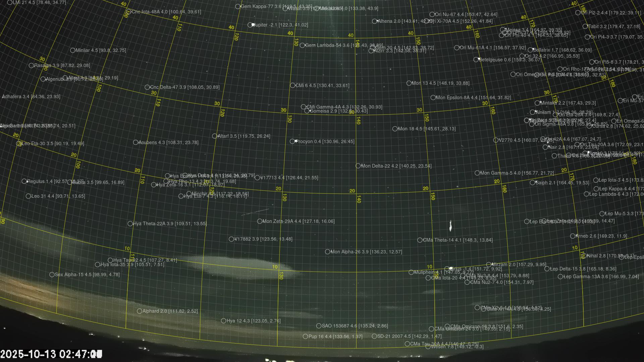Click the bright white streak near CMa Theta-14
This screenshot has height=362, width=644.
(x=450, y=226)
